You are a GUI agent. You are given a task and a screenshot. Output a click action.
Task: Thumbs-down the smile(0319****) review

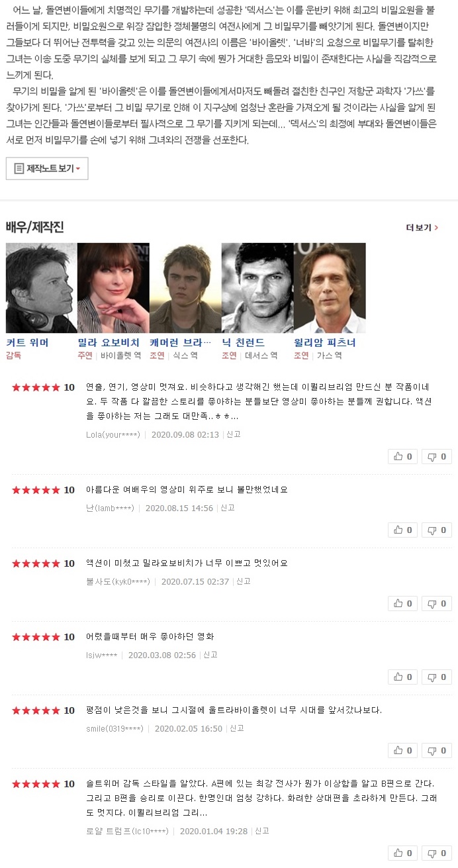coord(437,750)
